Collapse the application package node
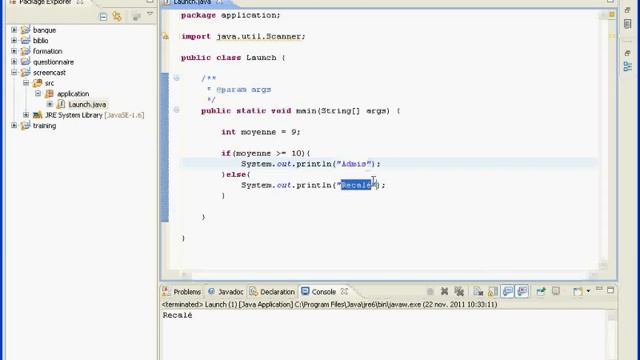Viewport: 640px width, 360px height. [x=38, y=93]
